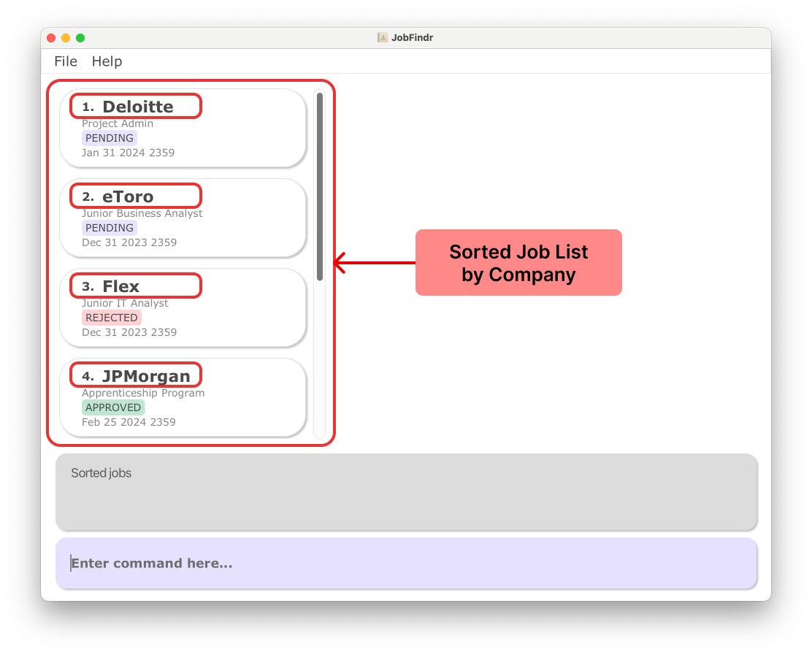Screen dimensions: 812x655
Task: Click the job list scrollbar thumb
Action: click(x=320, y=186)
